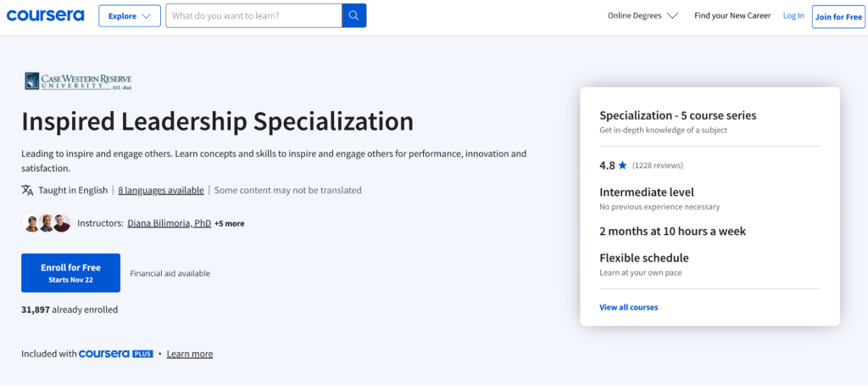Image resolution: width=868 pixels, height=386 pixels.
Task: Click 'Some content may not be translated' text
Action: [x=288, y=190]
